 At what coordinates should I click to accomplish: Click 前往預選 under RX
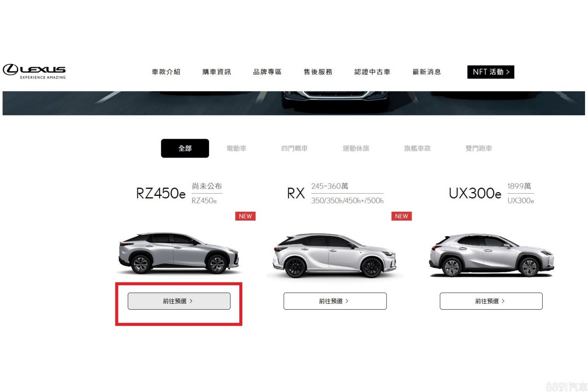pos(335,301)
